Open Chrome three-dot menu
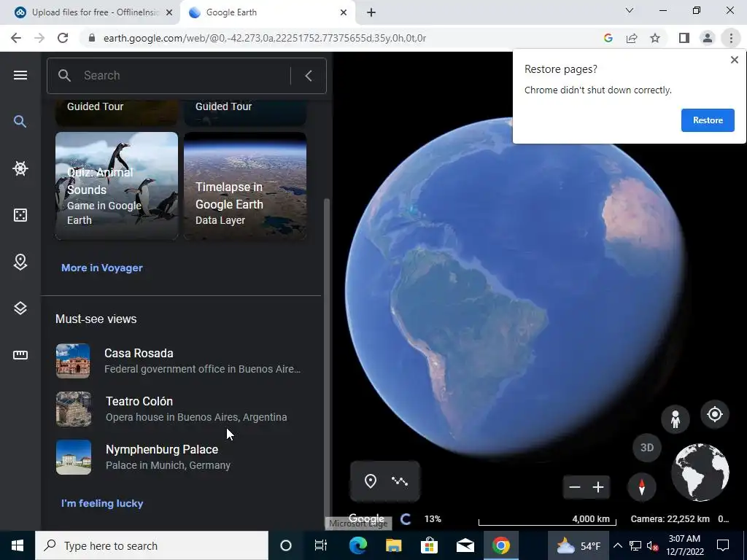This screenshot has width=747, height=560. click(731, 38)
